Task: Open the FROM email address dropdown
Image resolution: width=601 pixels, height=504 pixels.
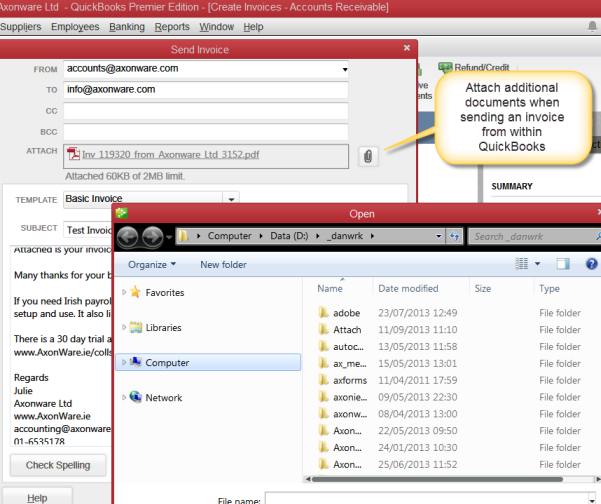Action: (x=345, y=69)
